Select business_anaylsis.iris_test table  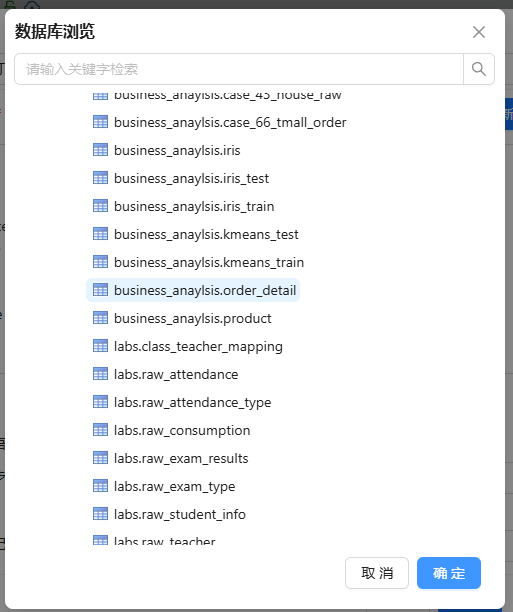point(181,178)
